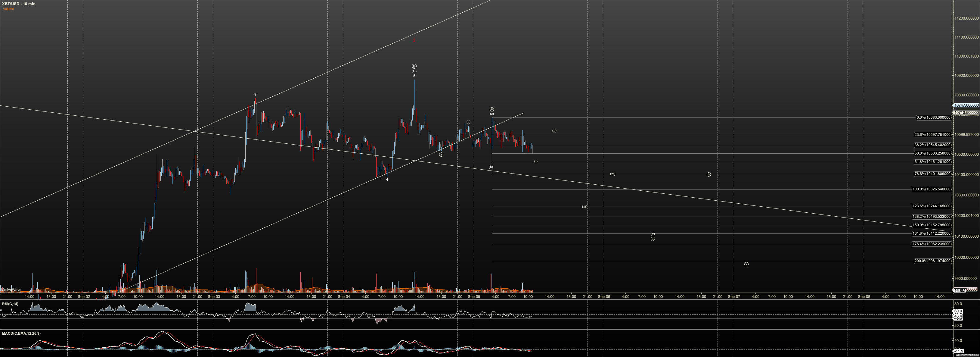Screen dimensions: 980x357
Task: Select wave label 3 on the chart
Action: pyautogui.click(x=255, y=95)
